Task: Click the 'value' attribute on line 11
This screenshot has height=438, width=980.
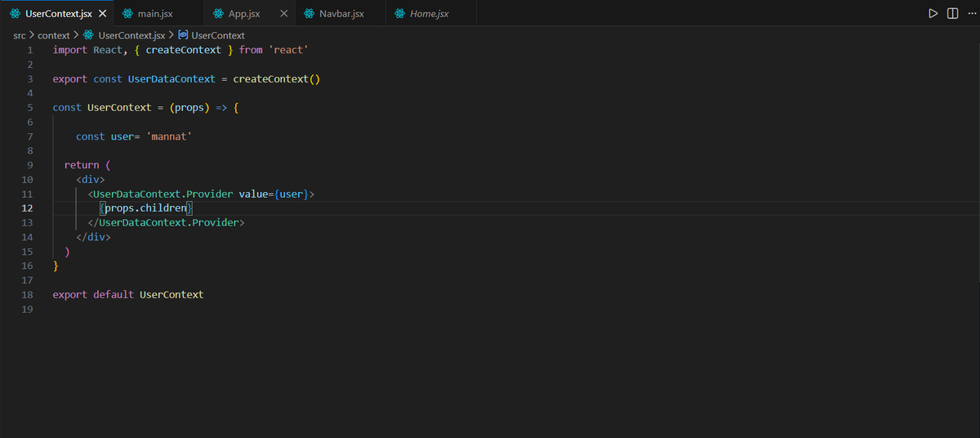Action: click(253, 194)
